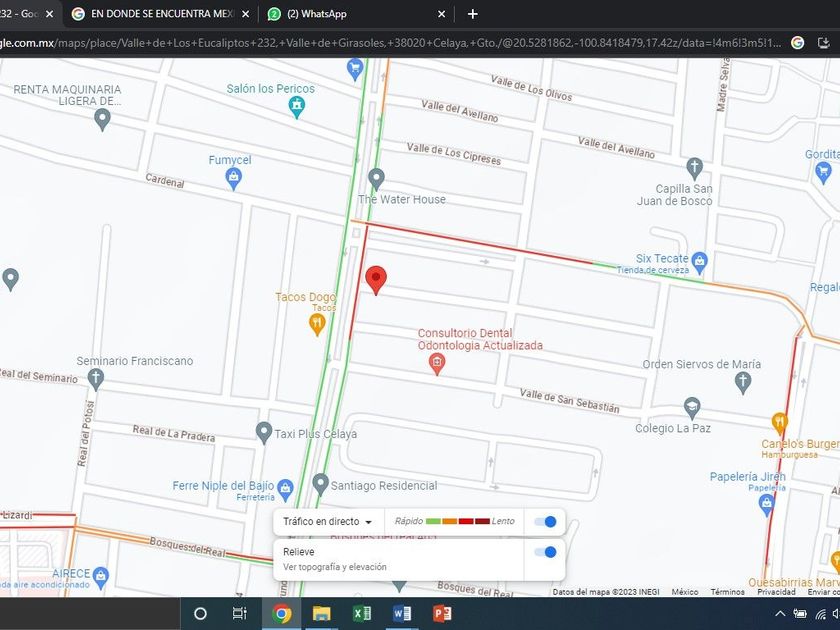Click the Privacidad footer link

[x=776, y=592]
